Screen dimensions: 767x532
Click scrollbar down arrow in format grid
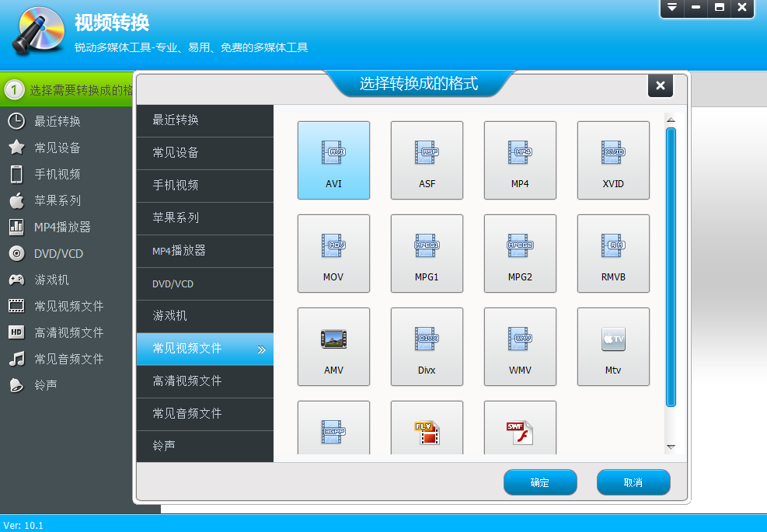[671, 447]
